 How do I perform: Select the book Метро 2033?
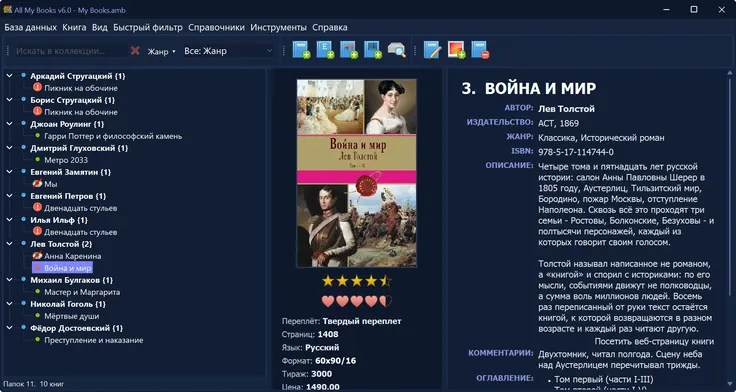[x=66, y=160]
